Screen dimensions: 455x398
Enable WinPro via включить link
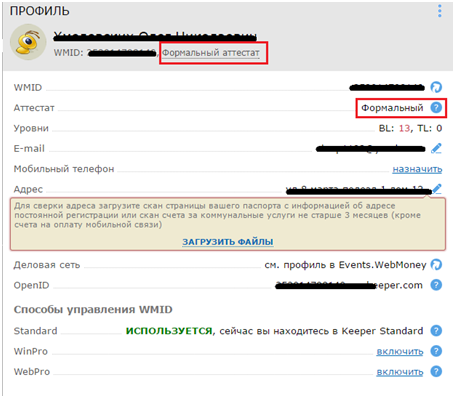click(x=400, y=351)
